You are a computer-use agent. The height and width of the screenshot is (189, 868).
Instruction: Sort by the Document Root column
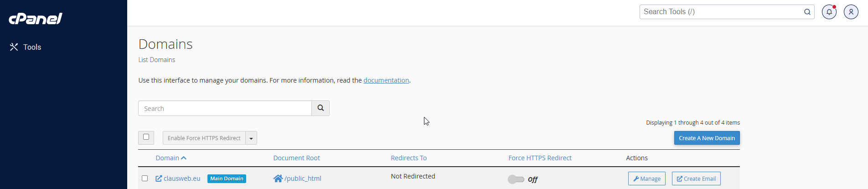pos(296,158)
